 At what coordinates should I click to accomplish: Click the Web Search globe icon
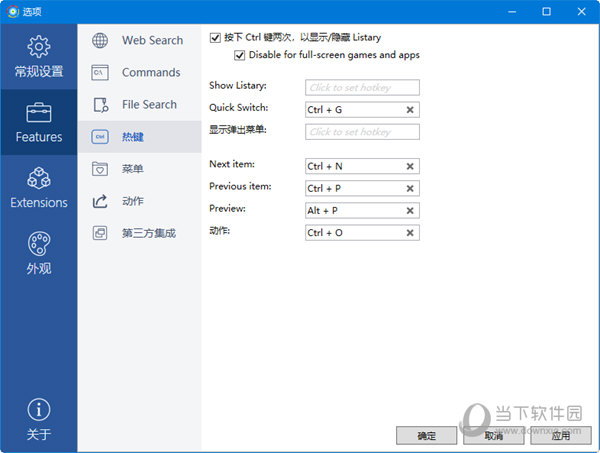pos(100,40)
